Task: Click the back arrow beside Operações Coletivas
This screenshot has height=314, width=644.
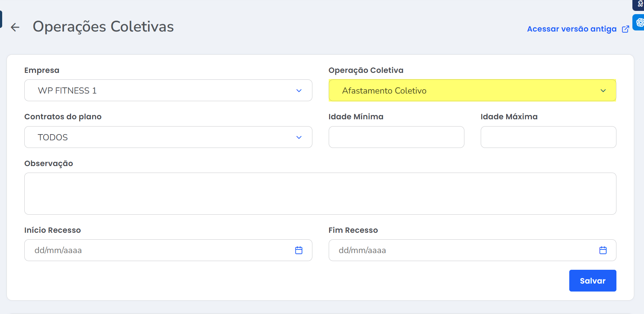Action: [15, 27]
